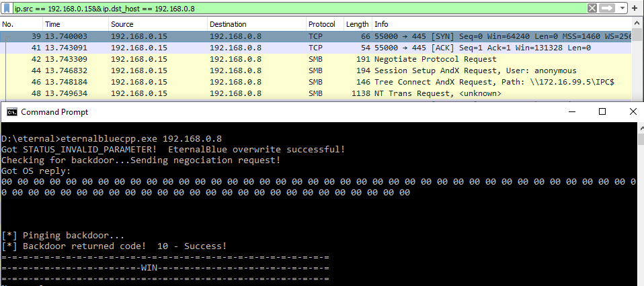Sort packets by the Info column header

(x=502, y=24)
